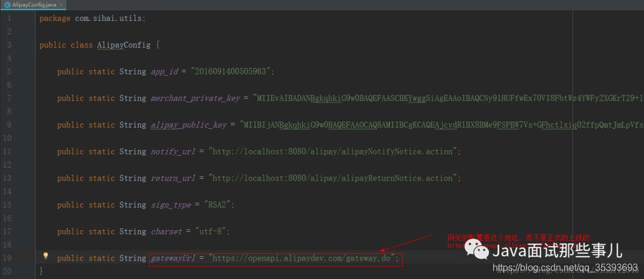Place cursor on package name com.sihai.utils
The width and height of the screenshot is (644, 279).
point(109,18)
